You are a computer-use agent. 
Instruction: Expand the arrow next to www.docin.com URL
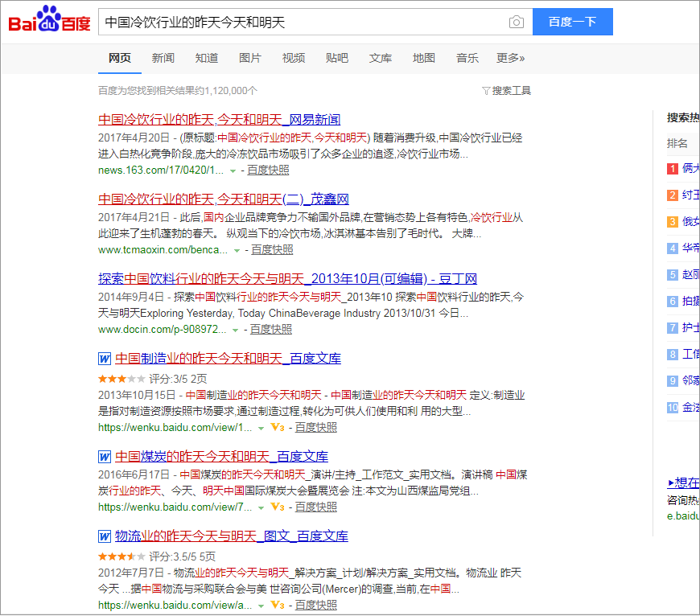coord(235,330)
